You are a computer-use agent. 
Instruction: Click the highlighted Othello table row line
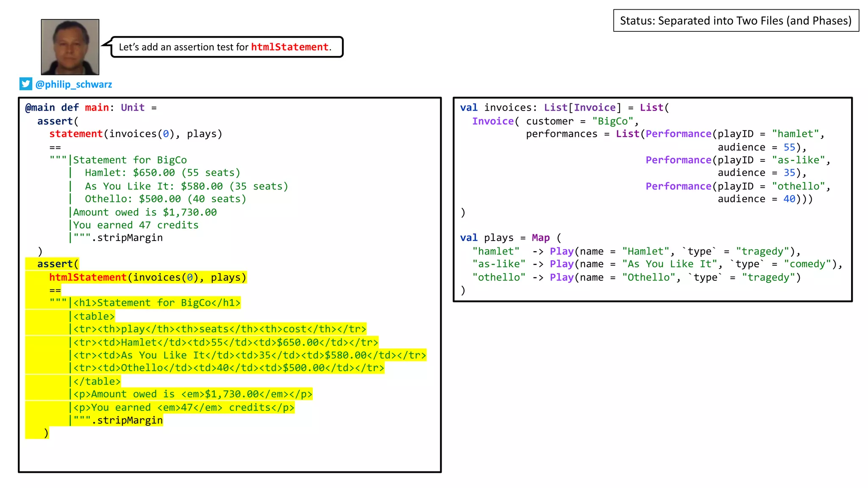229,368
